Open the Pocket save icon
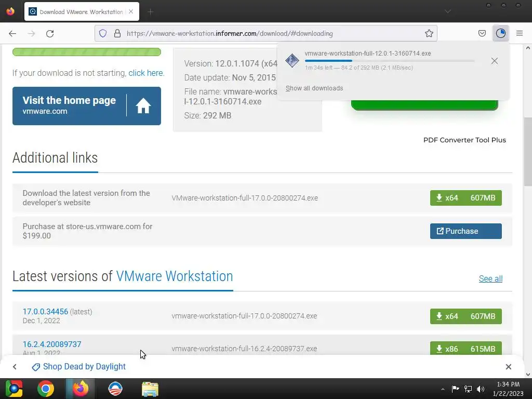Screen dimensions: 532x399 (482, 33)
